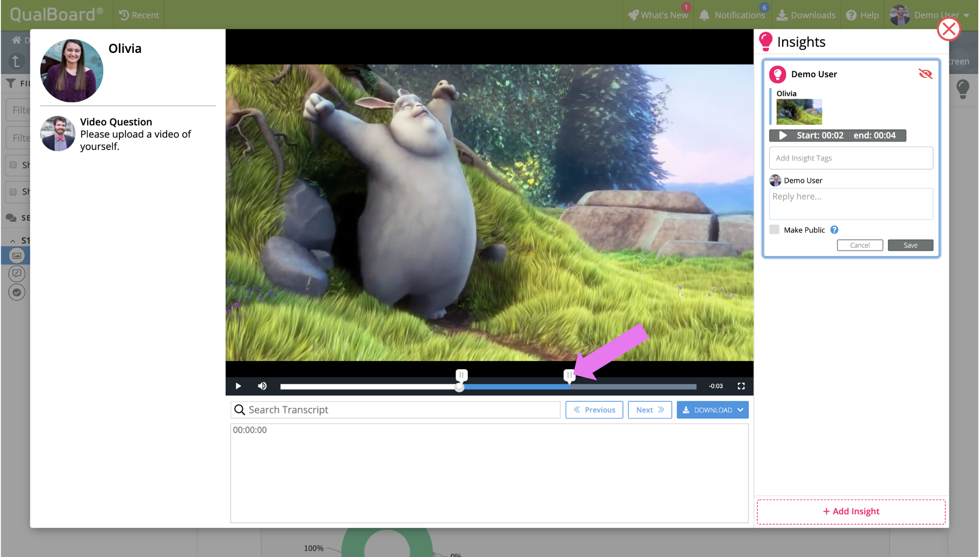Viewport: 980px width, 557px height.
Task: Open the Downloads menu in top bar
Action: pyautogui.click(x=806, y=15)
